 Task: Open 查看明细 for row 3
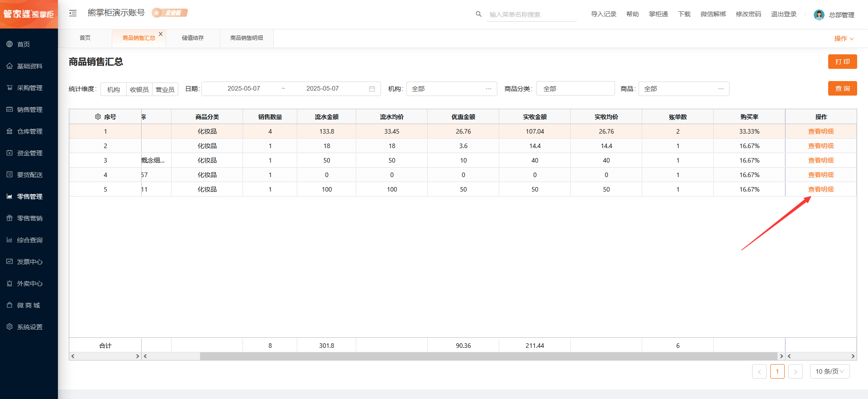coord(821,160)
